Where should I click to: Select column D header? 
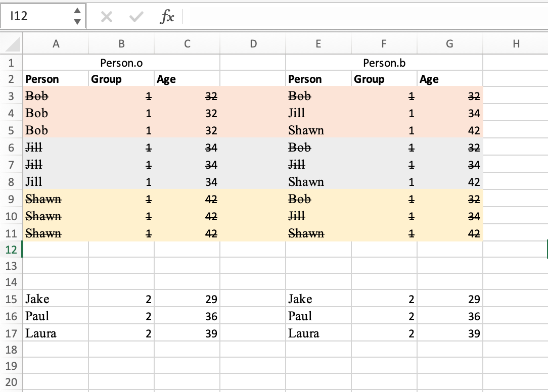pos(253,43)
